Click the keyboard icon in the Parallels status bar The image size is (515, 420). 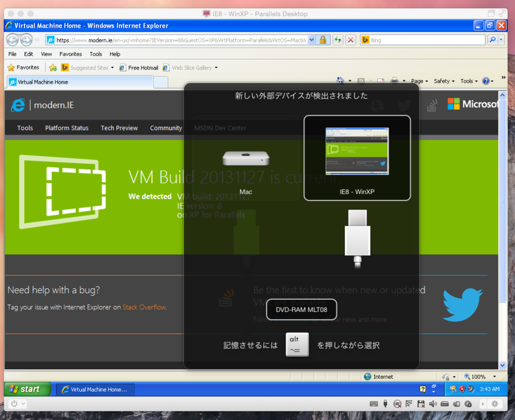click(x=373, y=404)
